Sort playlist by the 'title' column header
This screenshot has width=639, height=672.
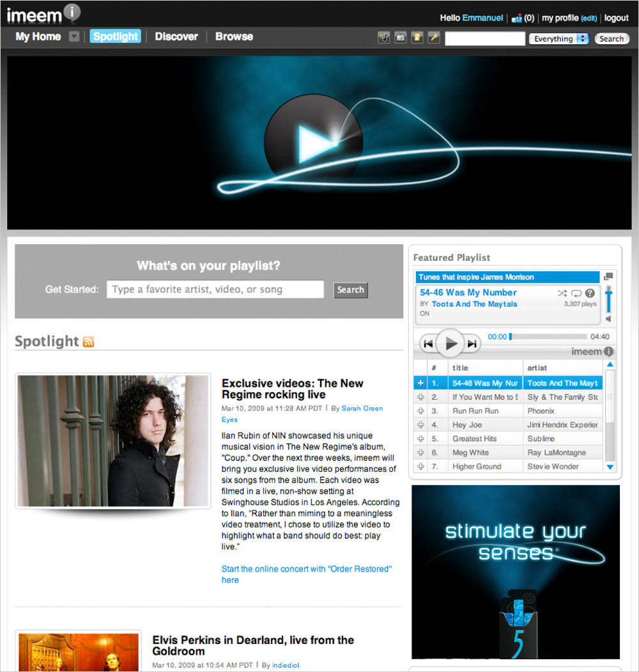(x=485, y=368)
